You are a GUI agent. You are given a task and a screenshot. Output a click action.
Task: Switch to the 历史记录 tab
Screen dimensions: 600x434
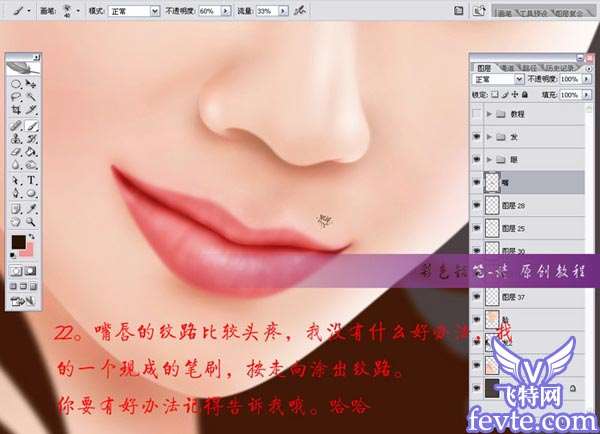560,68
